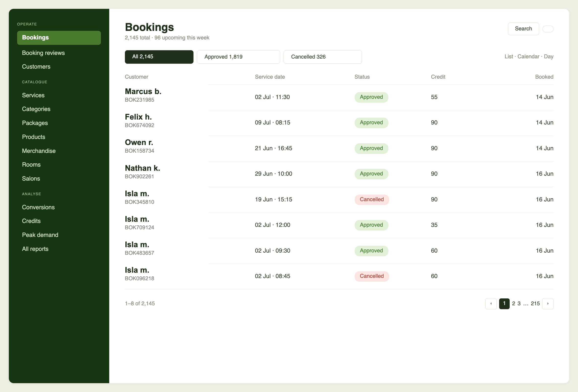Click service date 02 Jul · 11:30
This screenshot has width=578, height=392.
pyautogui.click(x=272, y=97)
